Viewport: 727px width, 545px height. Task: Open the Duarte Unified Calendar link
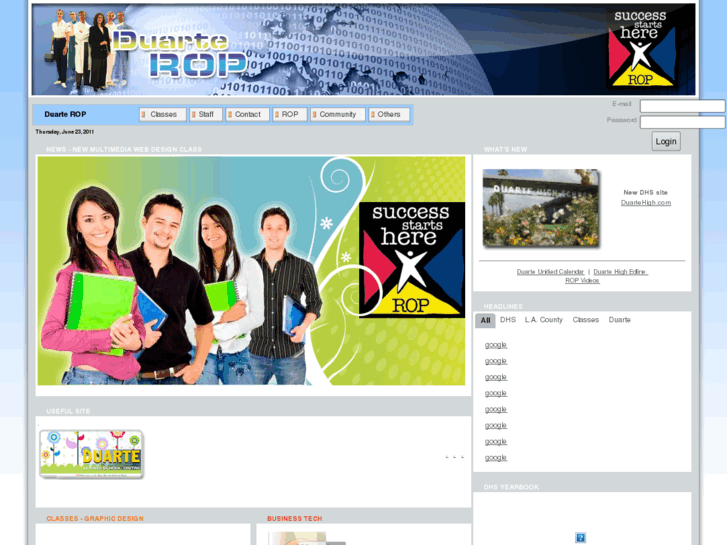[x=550, y=272]
